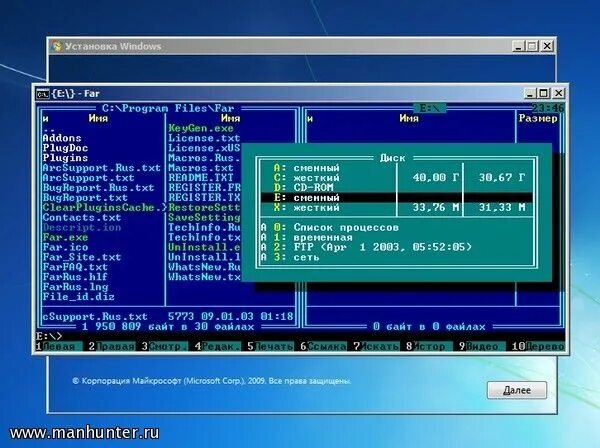Click function key 2 Правая
600x448 pixels.
111,347
